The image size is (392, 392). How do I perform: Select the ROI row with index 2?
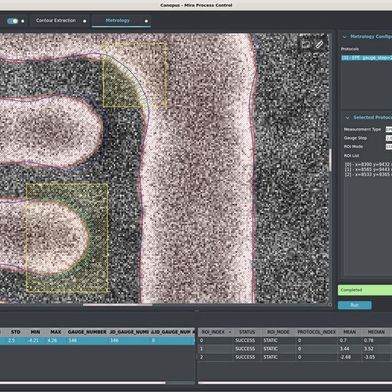pos(295,357)
